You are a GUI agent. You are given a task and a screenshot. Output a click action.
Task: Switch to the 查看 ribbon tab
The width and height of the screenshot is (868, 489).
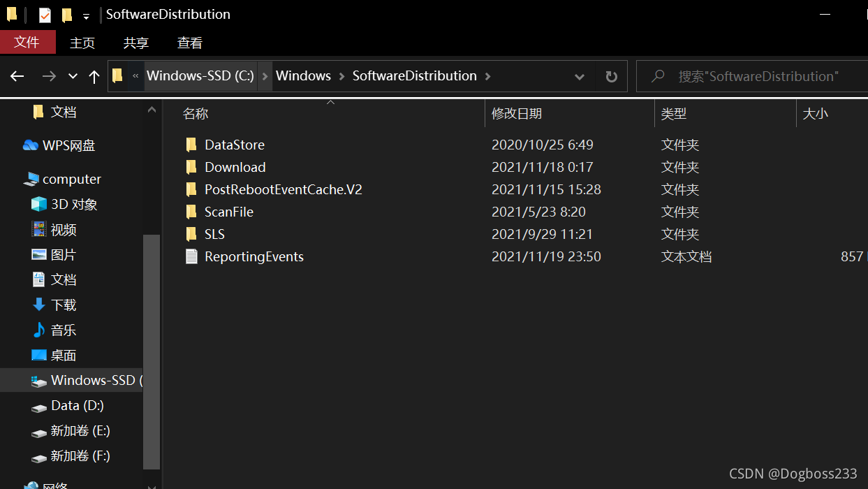click(x=190, y=43)
